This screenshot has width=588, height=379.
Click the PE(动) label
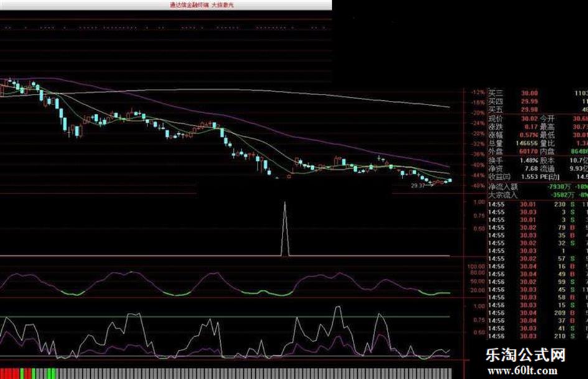550,177
